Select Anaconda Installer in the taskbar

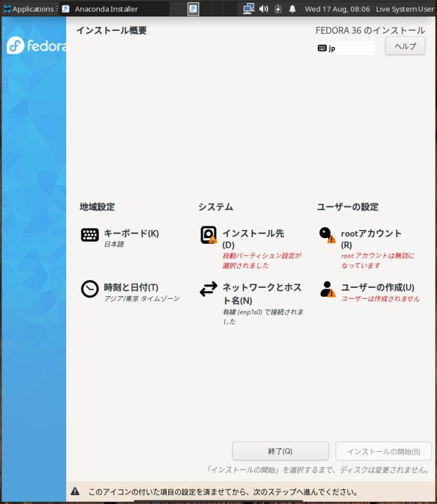114,9
